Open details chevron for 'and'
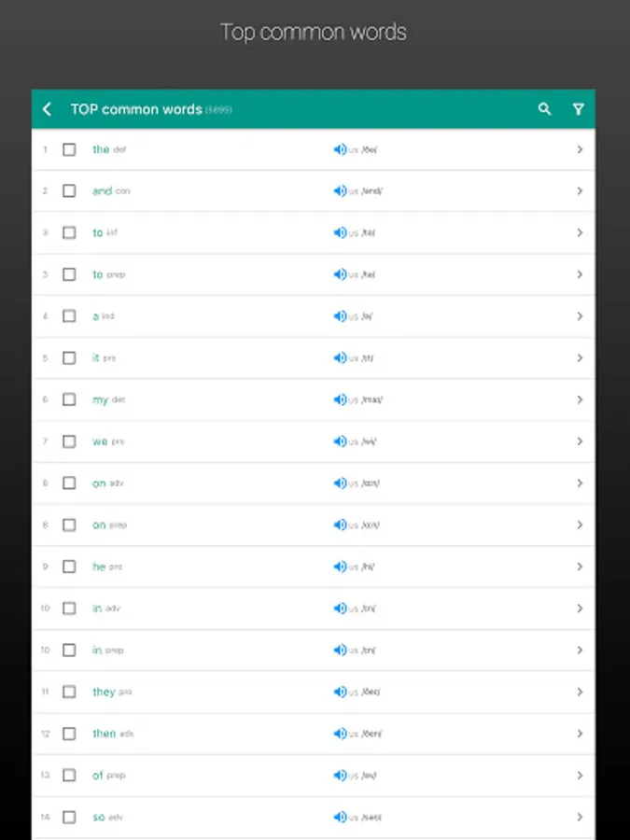This screenshot has height=840, width=630. point(580,191)
